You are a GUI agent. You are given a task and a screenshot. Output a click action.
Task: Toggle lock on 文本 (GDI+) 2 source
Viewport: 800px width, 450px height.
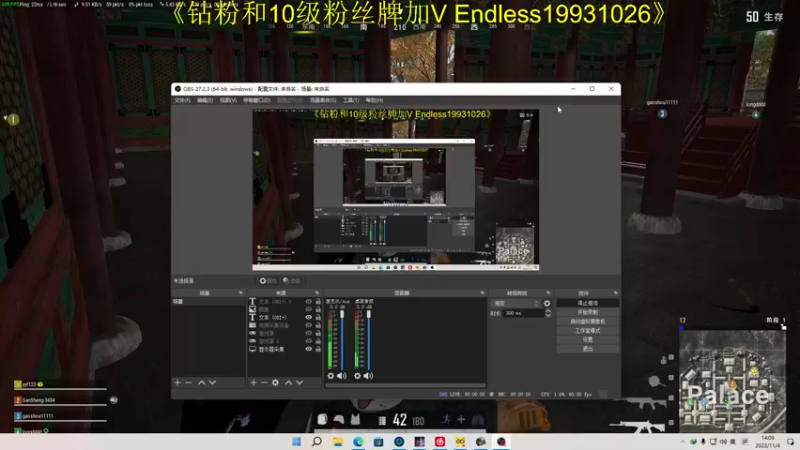click(318, 302)
